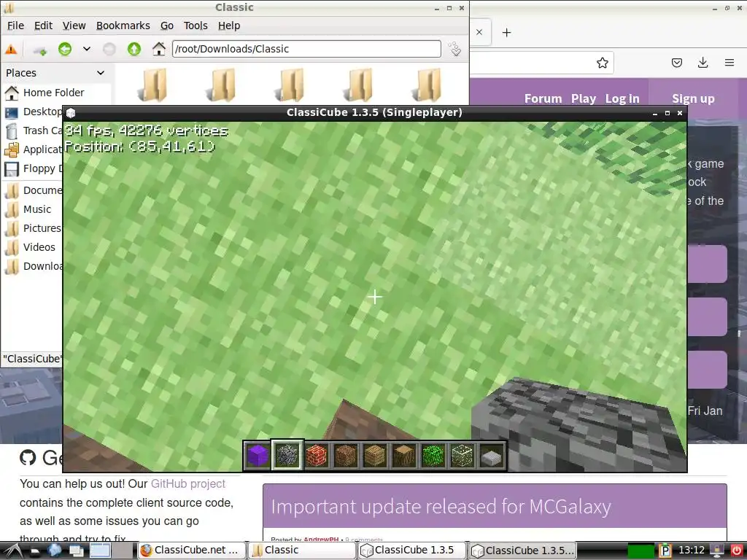747x560 pixels.
Task: Open the Pictures bookmark
Action: (34, 228)
